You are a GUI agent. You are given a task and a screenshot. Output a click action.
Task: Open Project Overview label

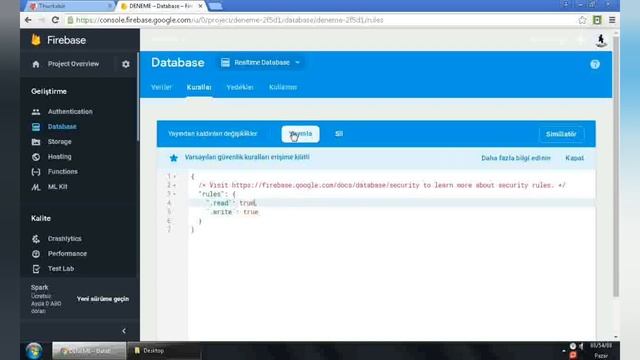[x=73, y=64]
